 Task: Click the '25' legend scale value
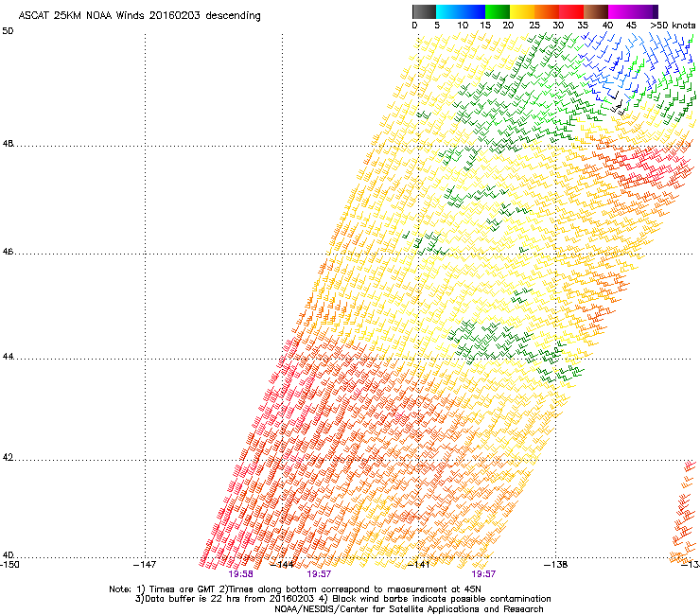click(534, 26)
